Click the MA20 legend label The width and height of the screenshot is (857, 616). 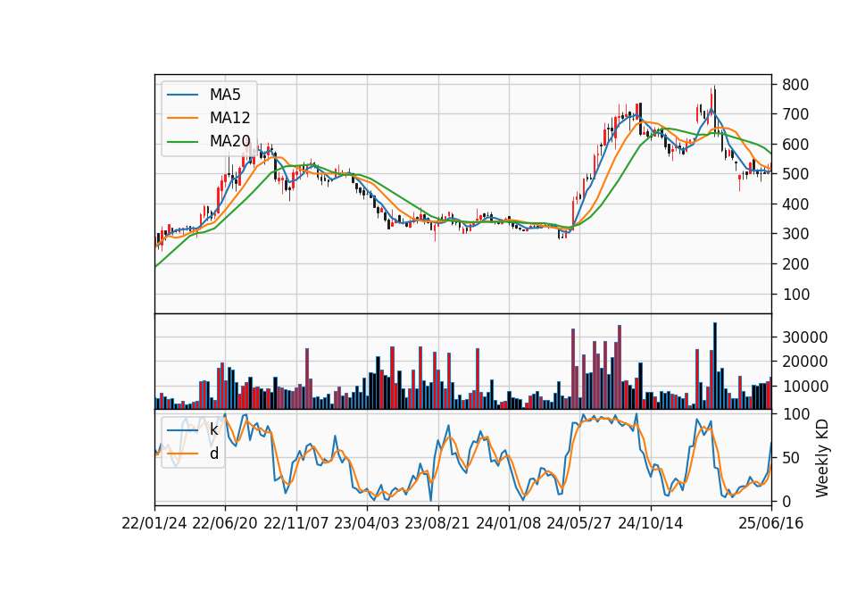pyautogui.click(x=229, y=141)
